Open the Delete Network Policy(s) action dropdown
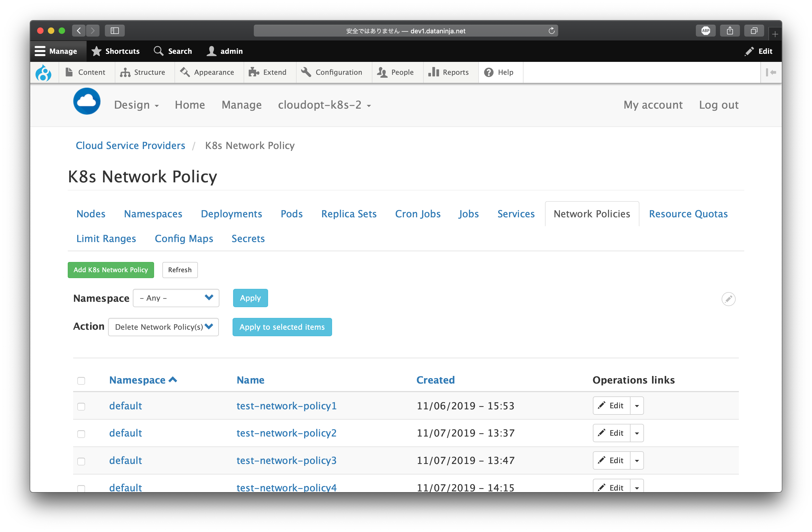This screenshot has width=812, height=532. [x=163, y=327]
